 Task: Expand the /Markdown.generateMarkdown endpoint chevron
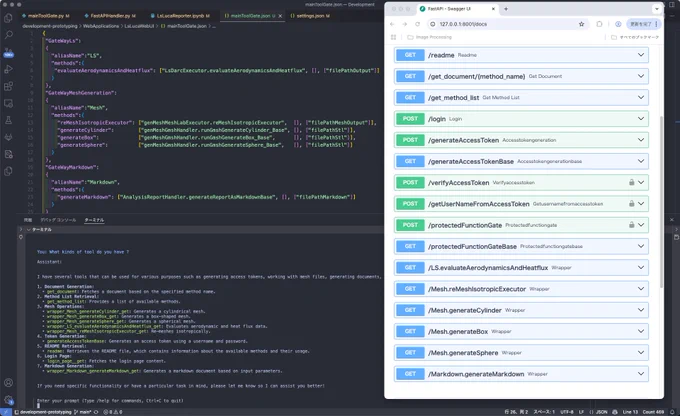tap(641, 373)
